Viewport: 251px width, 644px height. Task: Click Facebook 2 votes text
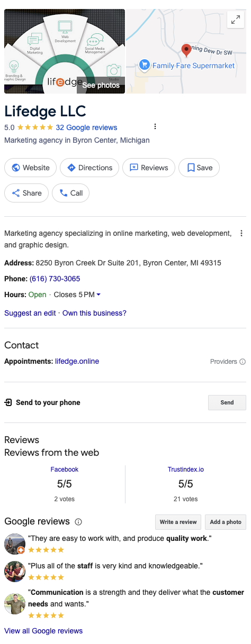pos(65,499)
